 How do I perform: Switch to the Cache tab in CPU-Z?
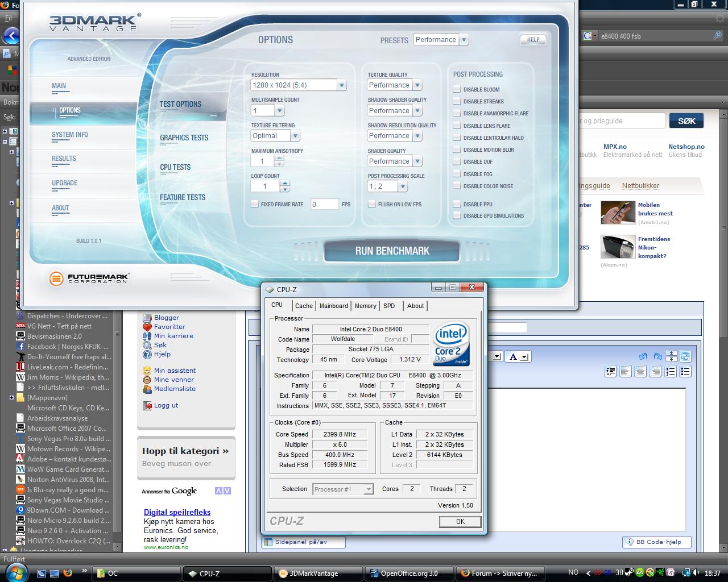click(x=304, y=306)
